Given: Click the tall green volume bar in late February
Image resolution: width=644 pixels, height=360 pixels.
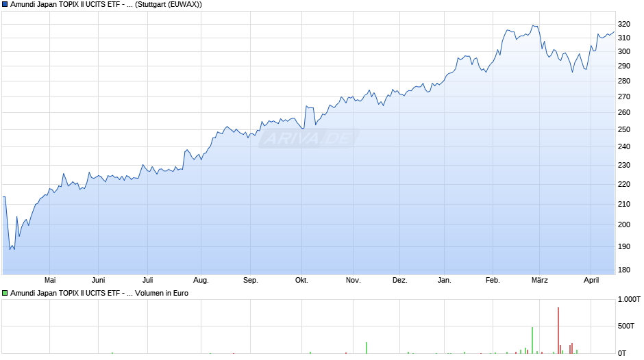Looking at the screenshot, I should pos(532,340).
